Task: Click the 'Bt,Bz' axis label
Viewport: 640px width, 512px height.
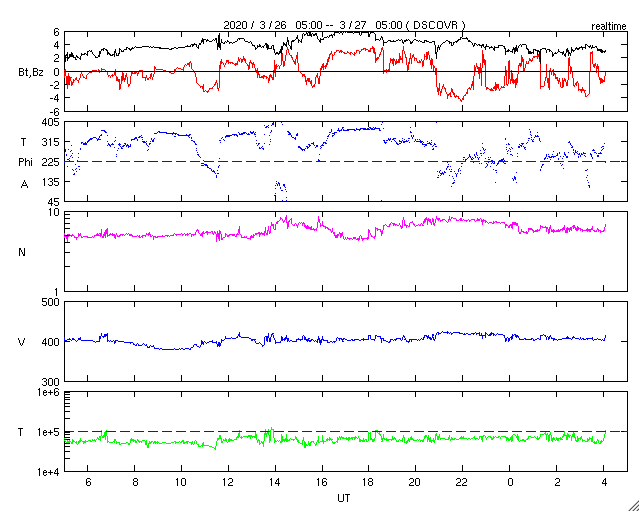Action: (x=31, y=74)
